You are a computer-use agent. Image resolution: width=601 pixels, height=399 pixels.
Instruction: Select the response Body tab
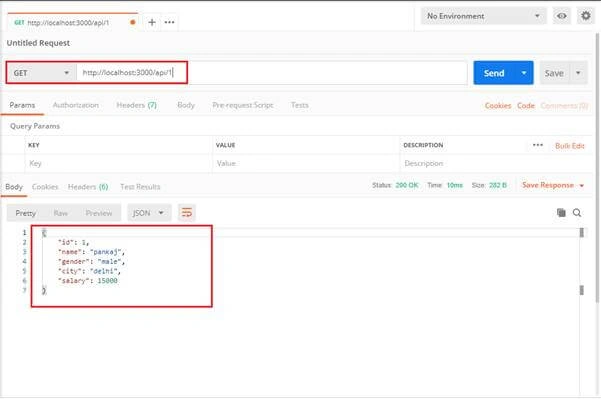coord(14,187)
